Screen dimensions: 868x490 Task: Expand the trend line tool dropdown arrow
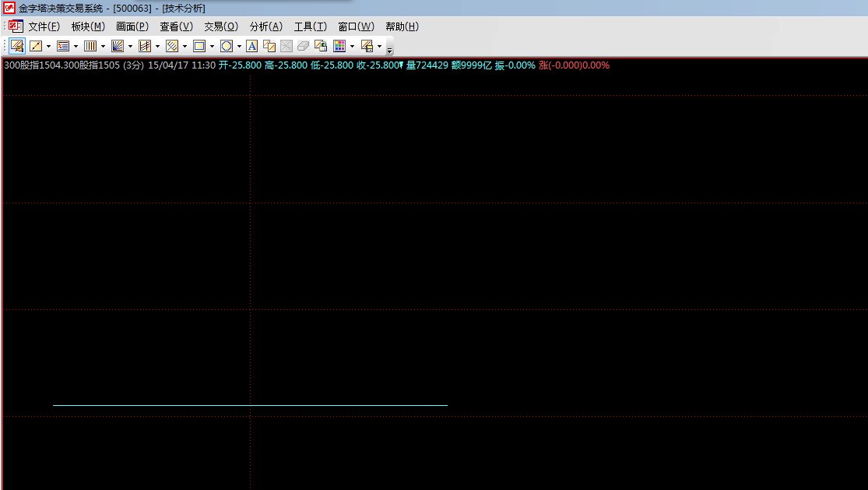tap(48, 46)
